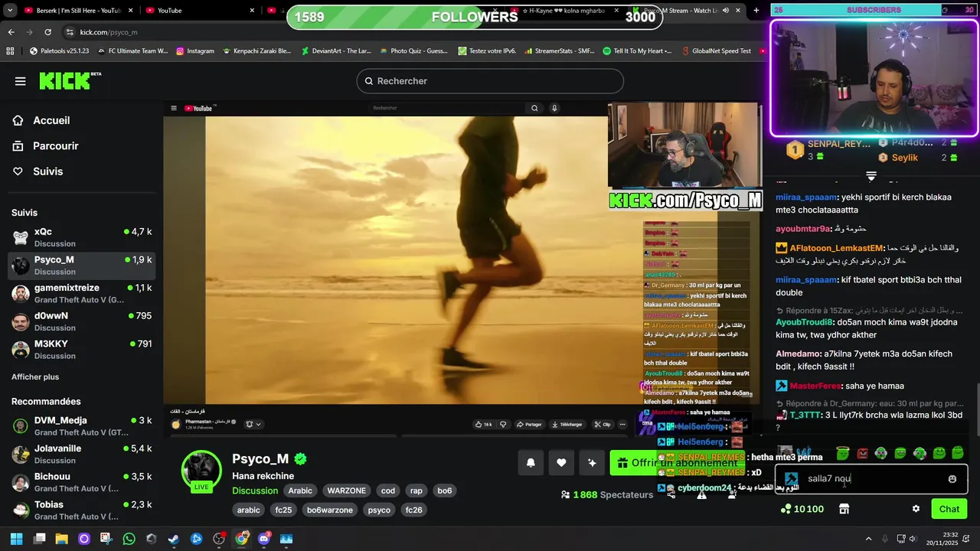Click Psyco_M streamer avatar with LIVE badge
This screenshot has height=551, width=980.
201,470
